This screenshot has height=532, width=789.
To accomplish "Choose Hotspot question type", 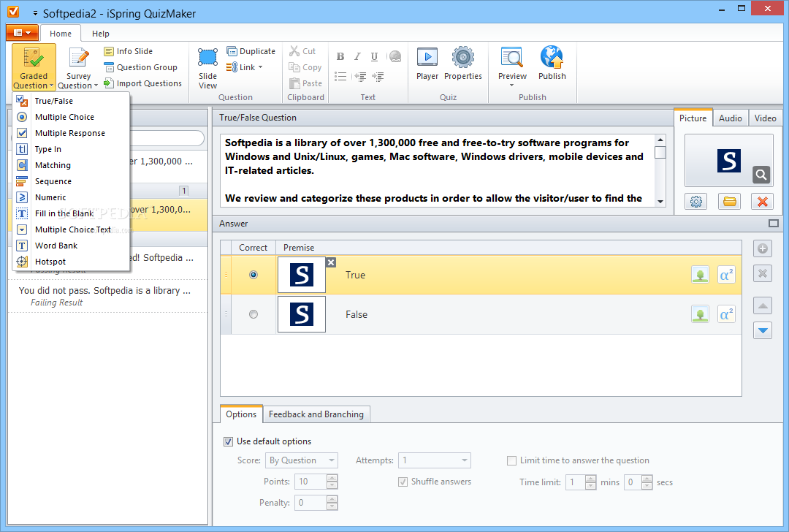I will (71, 262).
